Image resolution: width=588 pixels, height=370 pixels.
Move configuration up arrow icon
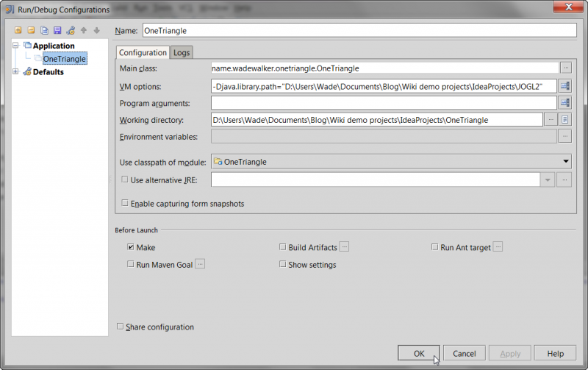tap(84, 30)
